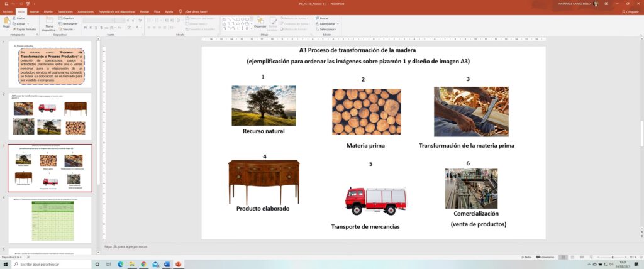The image size is (644, 269).
Task: Click the Pegar (paste) icon
Action: point(6,21)
